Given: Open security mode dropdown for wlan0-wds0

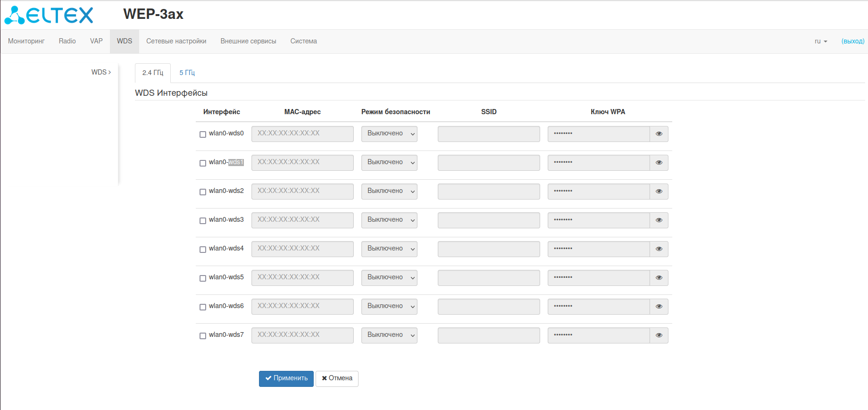Looking at the screenshot, I should [389, 134].
